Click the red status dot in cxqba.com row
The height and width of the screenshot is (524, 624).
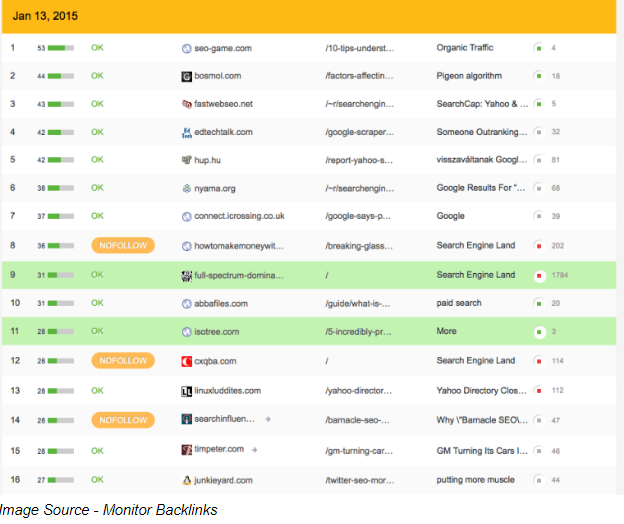click(x=539, y=361)
